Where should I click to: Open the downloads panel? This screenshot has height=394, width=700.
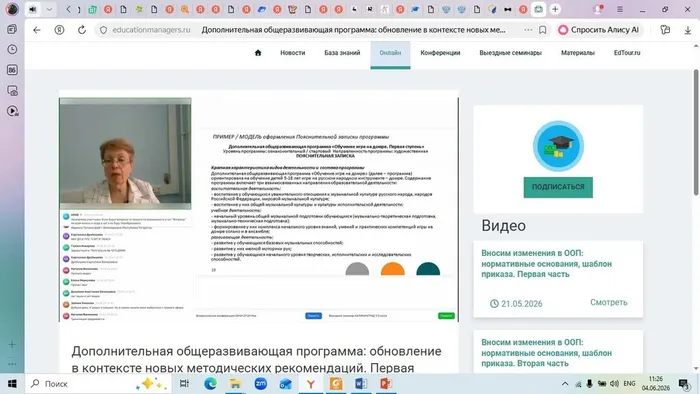[688, 30]
